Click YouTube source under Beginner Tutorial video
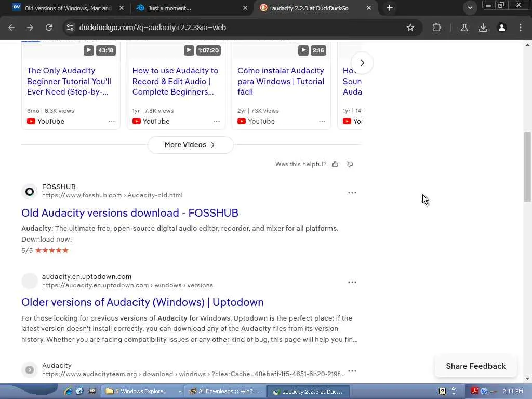Image resolution: width=532 pixels, height=399 pixels. click(x=46, y=121)
